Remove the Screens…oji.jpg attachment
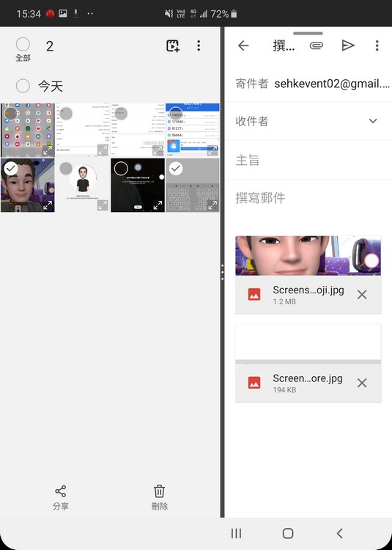Screen dimensions: 392x550 pyautogui.click(x=362, y=295)
